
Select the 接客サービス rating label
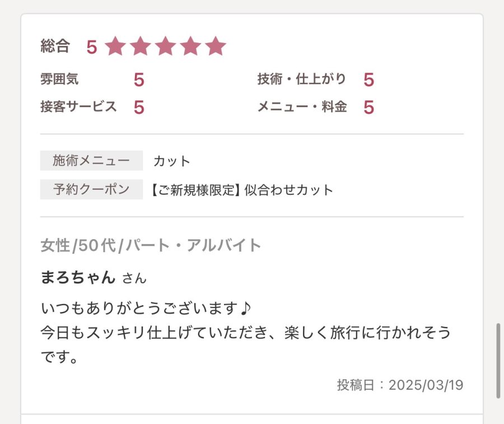pyautogui.click(x=78, y=106)
